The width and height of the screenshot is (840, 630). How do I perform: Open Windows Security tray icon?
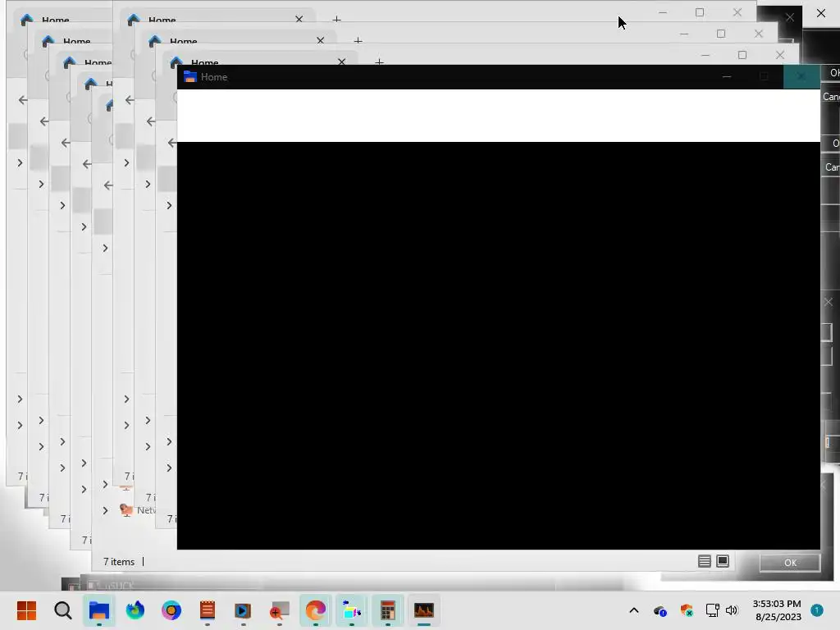[x=687, y=610]
